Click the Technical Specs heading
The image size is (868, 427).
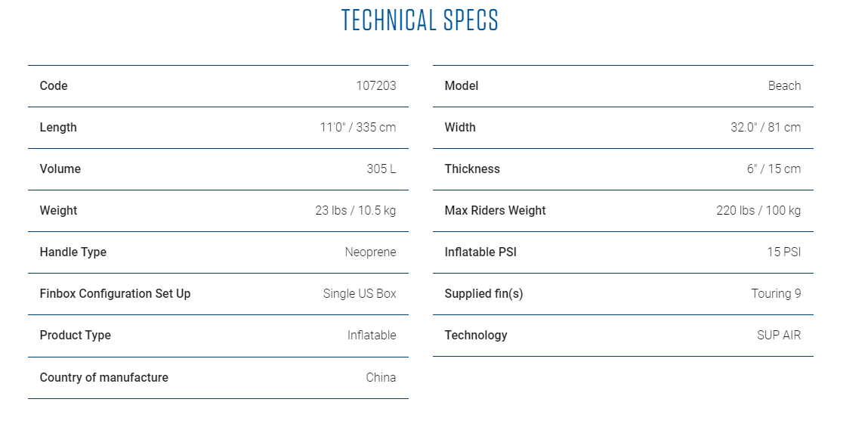coord(419,20)
